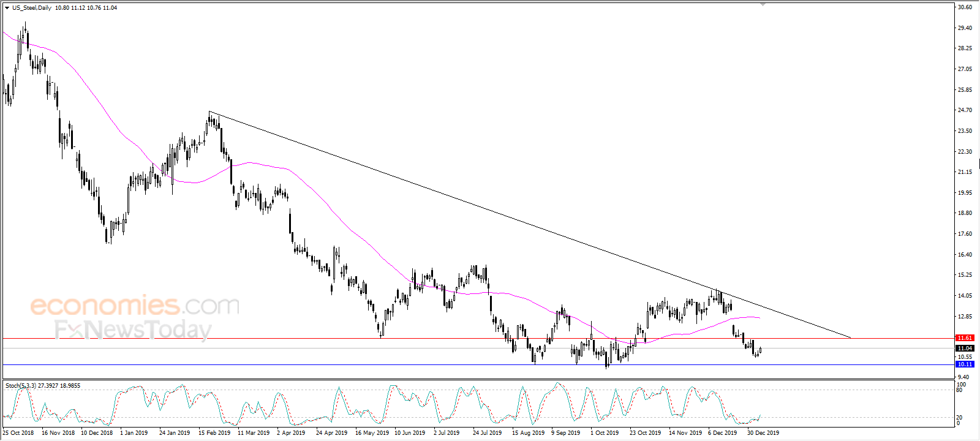Click the 17.60 price axis label

click(965, 234)
